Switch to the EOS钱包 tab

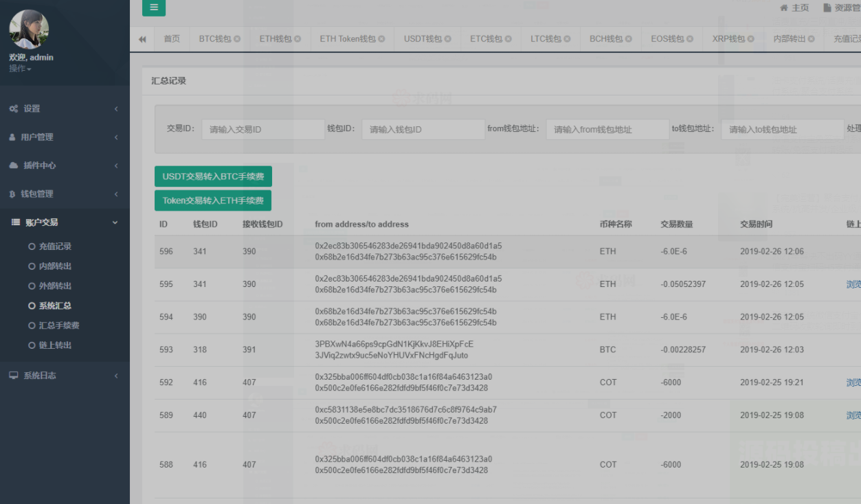coord(667,39)
